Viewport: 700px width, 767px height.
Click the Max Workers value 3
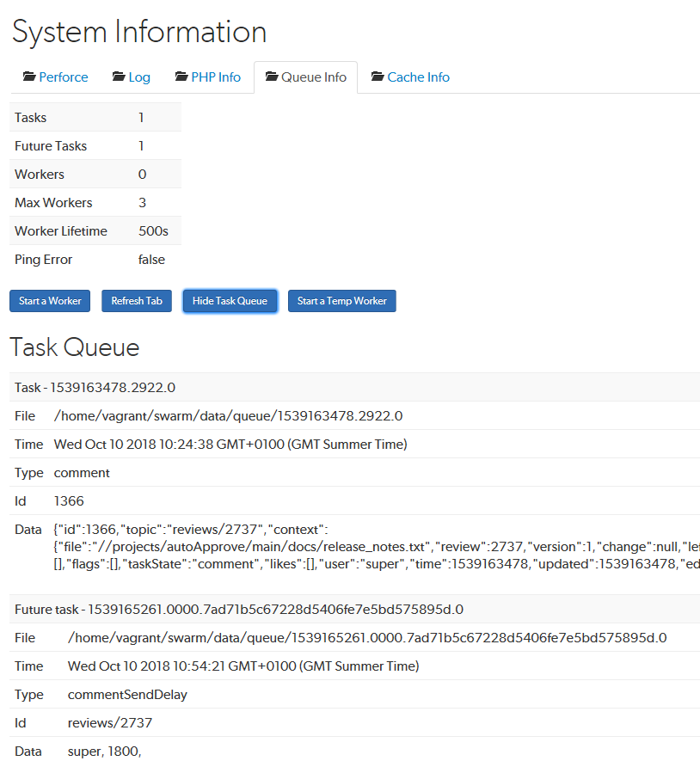(142, 203)
